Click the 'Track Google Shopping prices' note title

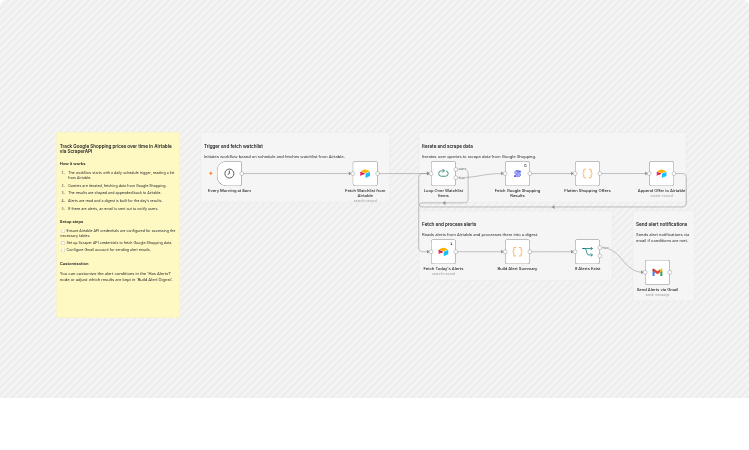pyautogui.click(x=116, y=149)
